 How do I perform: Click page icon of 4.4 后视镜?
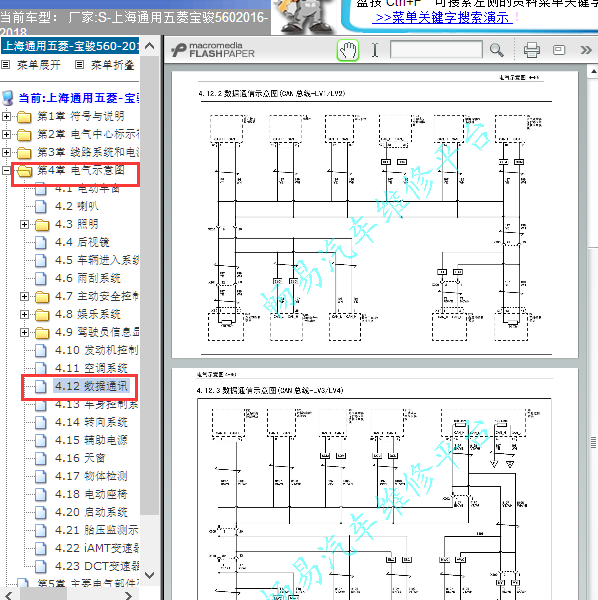41,243
